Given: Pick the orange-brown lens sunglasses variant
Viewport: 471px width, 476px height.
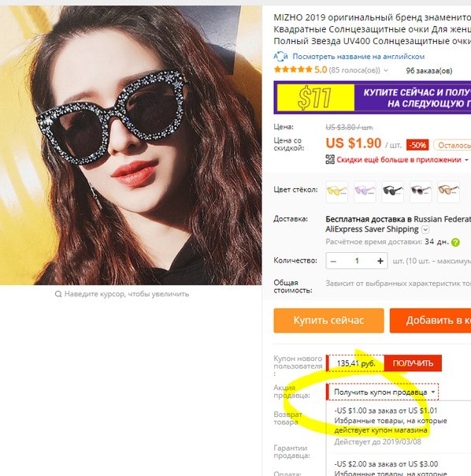Looking at the screenshot, I should [448, 192].
